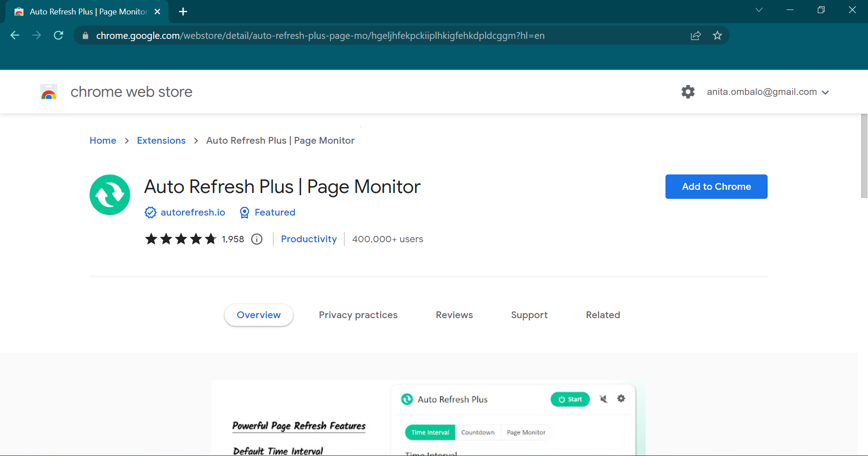Expand the anita.ombalo@gmail.com account menu
This screenshot has height=456, width=868.
tap(768, 92)
